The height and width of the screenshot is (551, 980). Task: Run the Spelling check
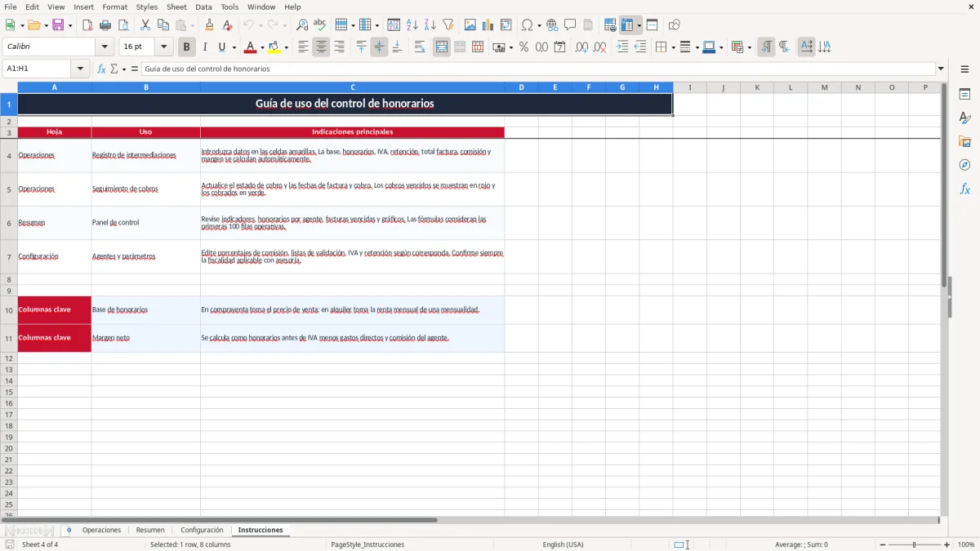[320, 25]
